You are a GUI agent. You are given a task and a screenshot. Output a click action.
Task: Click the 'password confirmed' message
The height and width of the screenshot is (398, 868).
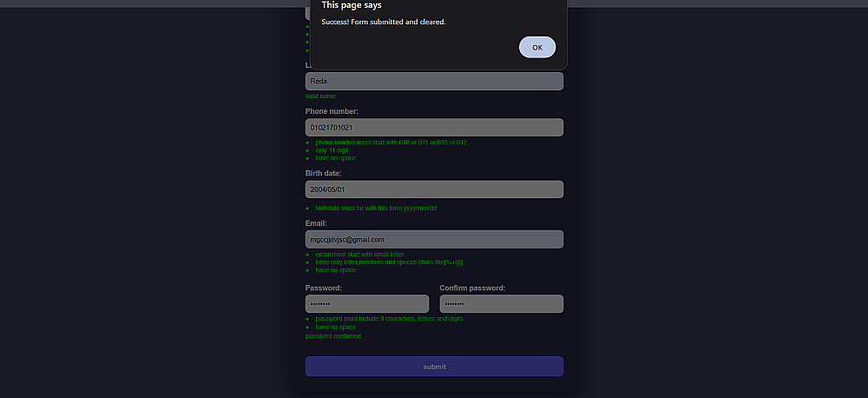(x=333, y=335)
